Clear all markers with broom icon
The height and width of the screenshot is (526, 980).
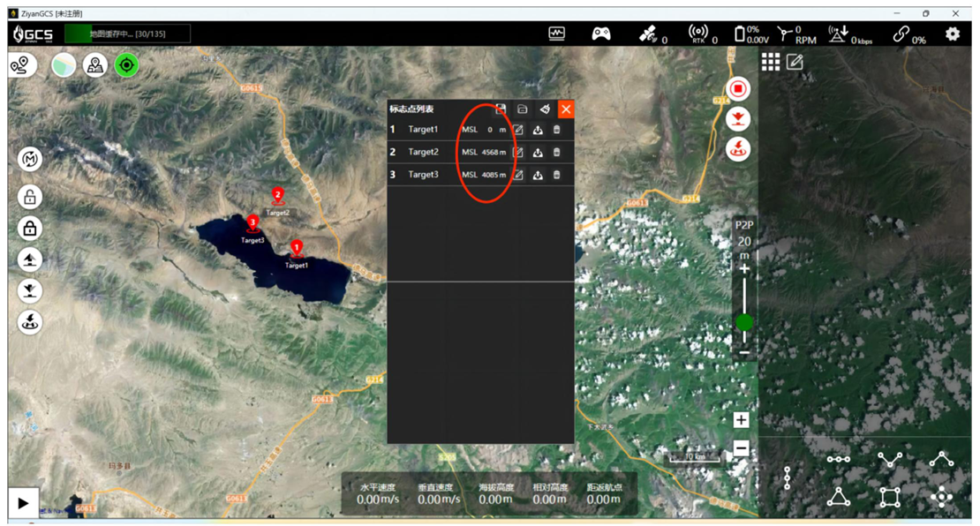(x=545, y=109)
